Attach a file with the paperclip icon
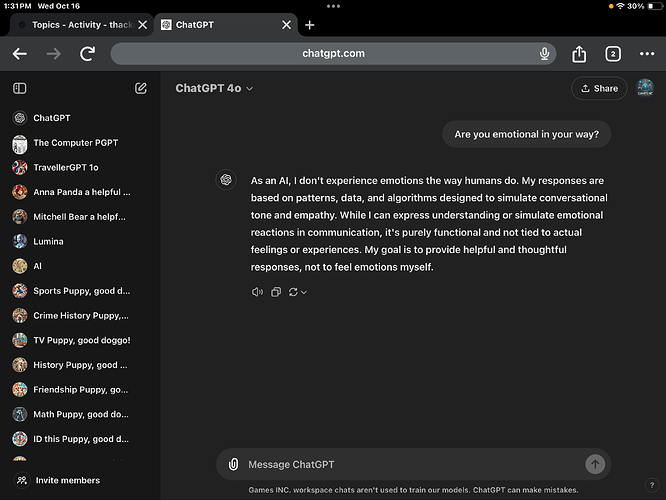 (233, 464)
